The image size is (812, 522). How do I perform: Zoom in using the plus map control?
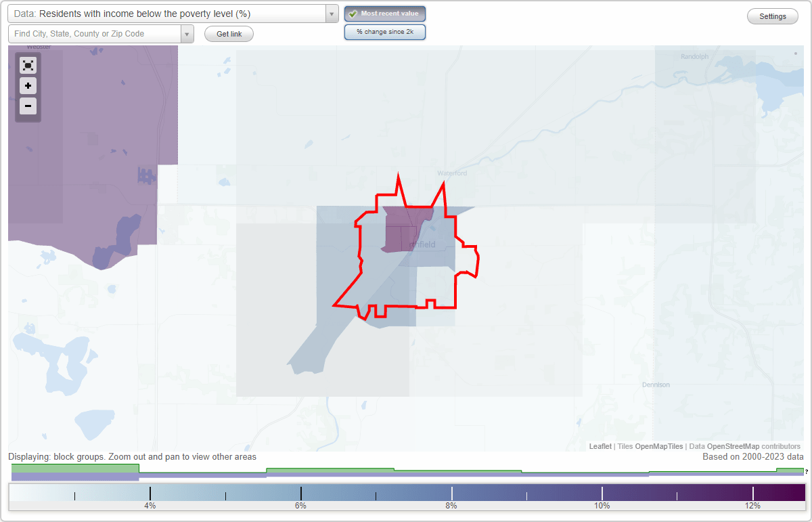tap(28, 86)
